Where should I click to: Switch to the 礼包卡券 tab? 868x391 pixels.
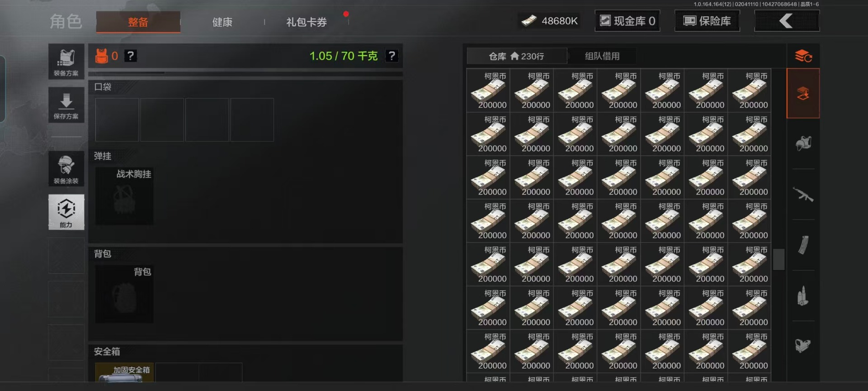point(306,22)
